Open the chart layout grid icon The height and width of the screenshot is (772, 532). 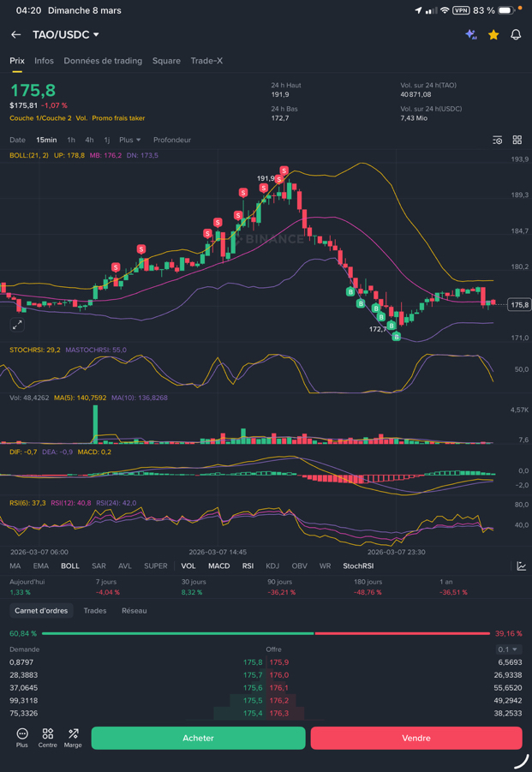click(517, 140)
